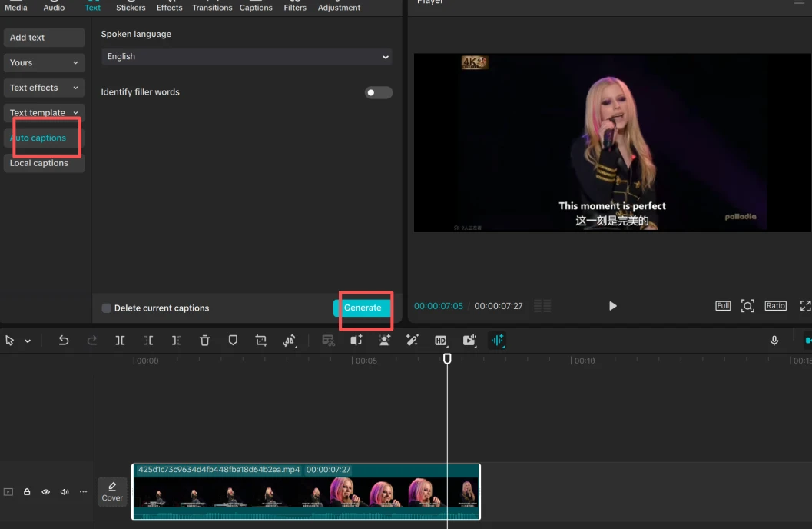Check Delete current captions box
This screenshot has height=529, width=812.
coord(106,308)
